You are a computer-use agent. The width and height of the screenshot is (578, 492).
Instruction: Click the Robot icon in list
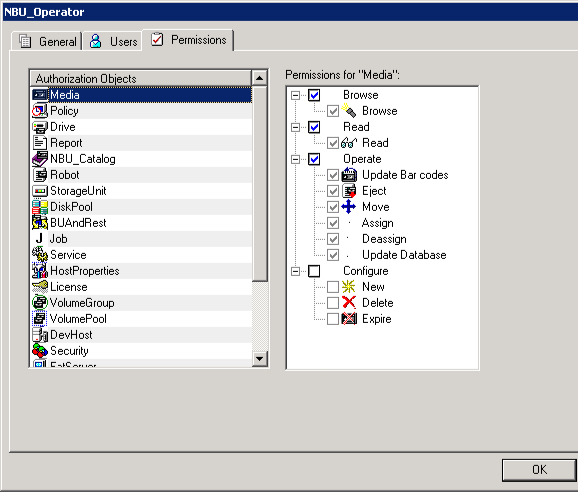click(39, 175)
